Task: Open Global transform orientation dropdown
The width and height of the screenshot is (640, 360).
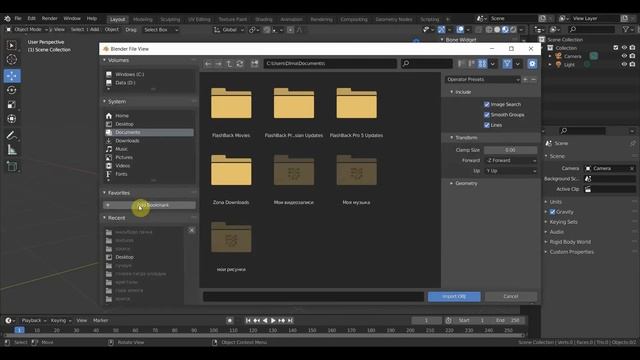Action: click(229, 30)
